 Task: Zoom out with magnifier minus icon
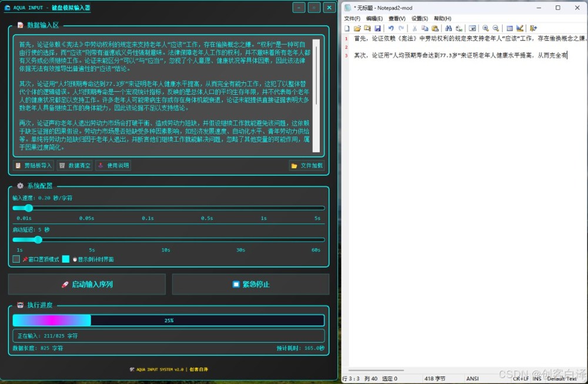[496, 28]
